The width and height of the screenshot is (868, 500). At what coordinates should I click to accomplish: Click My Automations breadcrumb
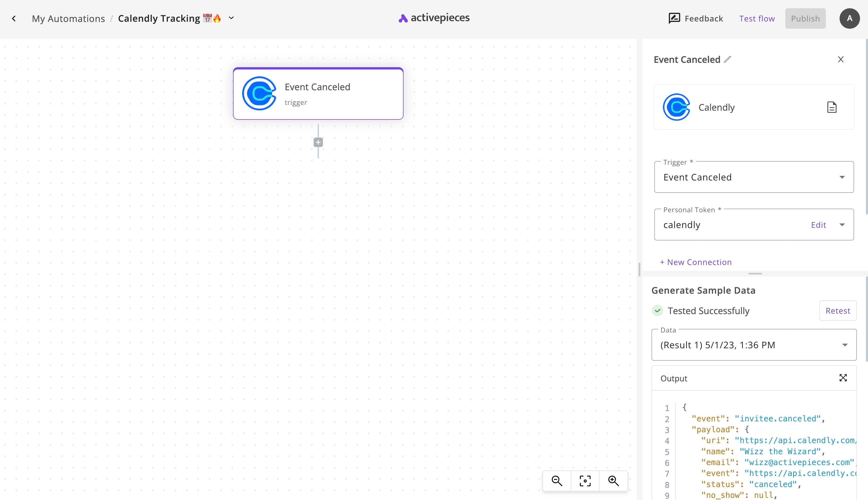(68, 19)
